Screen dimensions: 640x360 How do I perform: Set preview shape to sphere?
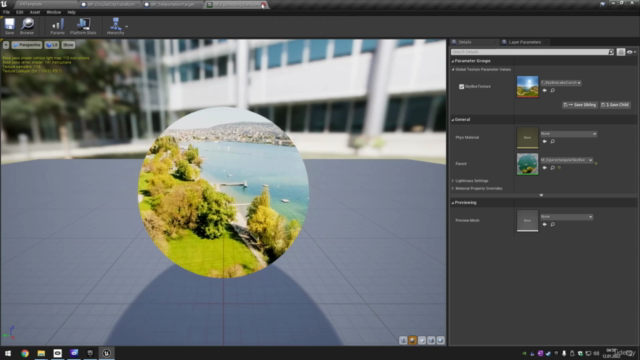[412, 340]
